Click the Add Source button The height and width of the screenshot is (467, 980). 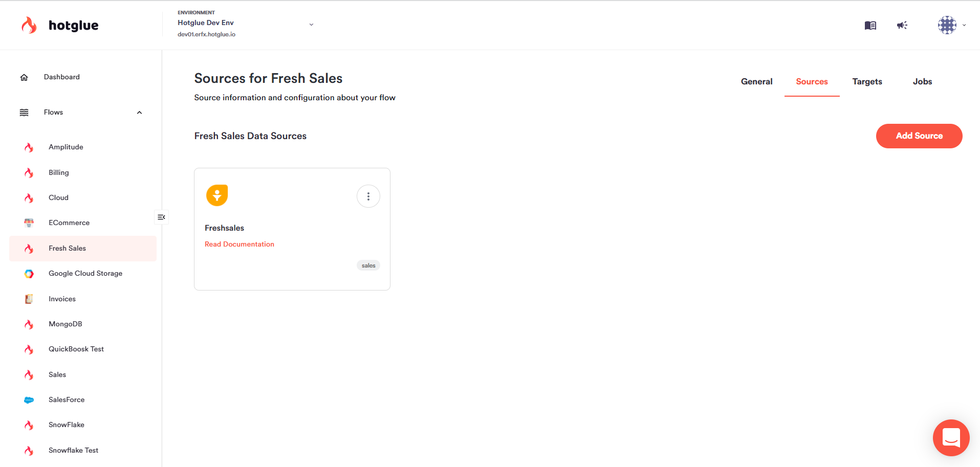(919, 136)
